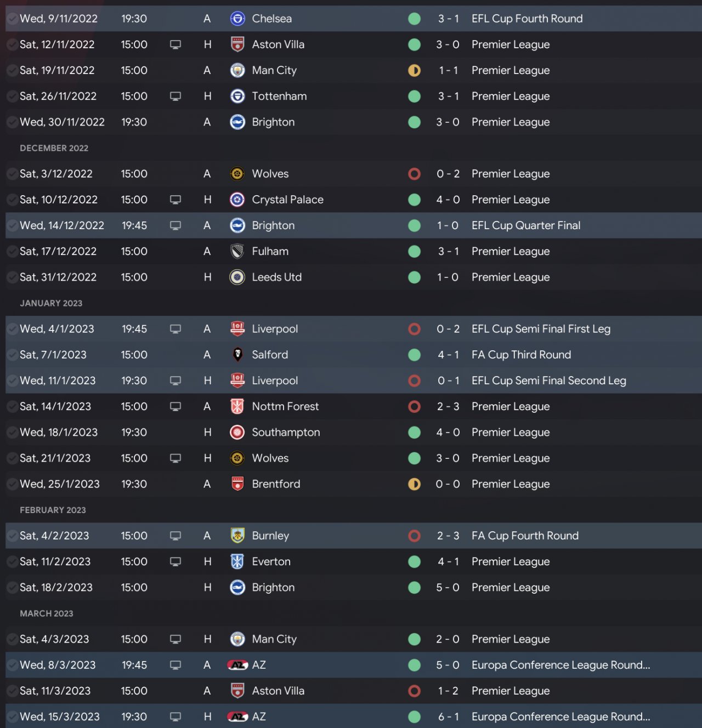The width and height of the screenshot is (702, 728).
Task: Click TV icon on Crystal Palace fixture row
Action: pos(175,200)
